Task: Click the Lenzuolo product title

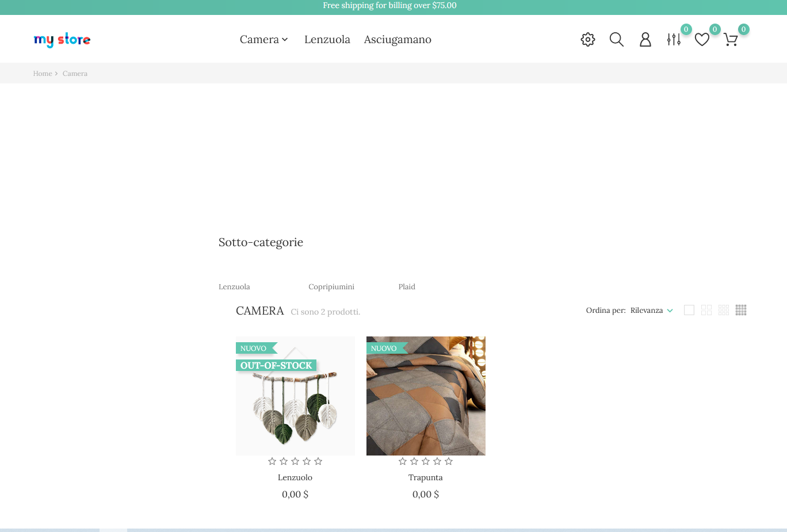Action: (x=295, y=477)
